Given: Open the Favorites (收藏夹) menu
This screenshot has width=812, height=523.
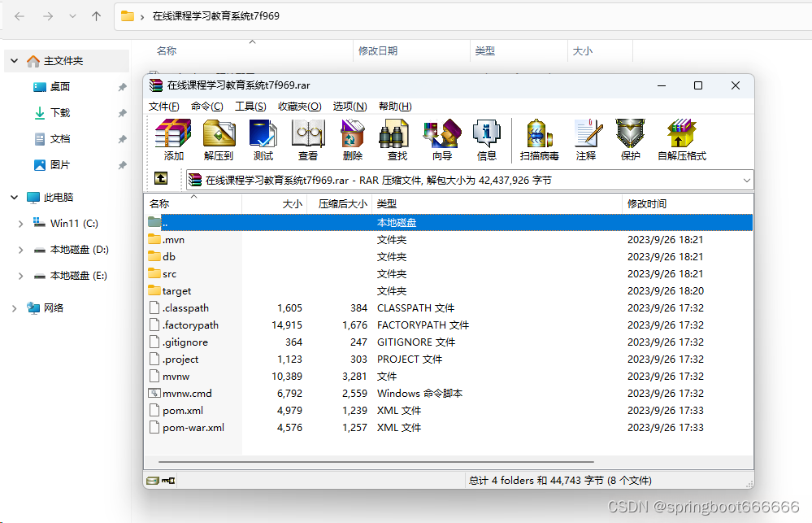Looking at the screenshot, I should [299, 107].
